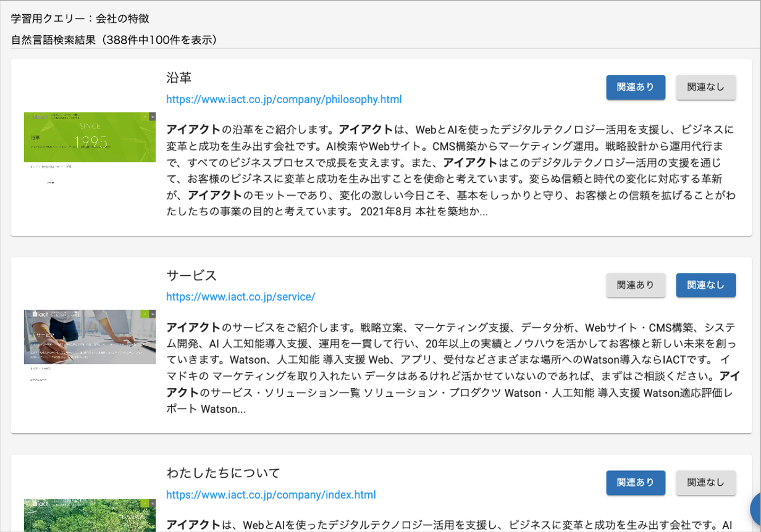Click the 自然言語検索結果 count text

[x=114, y=40]
